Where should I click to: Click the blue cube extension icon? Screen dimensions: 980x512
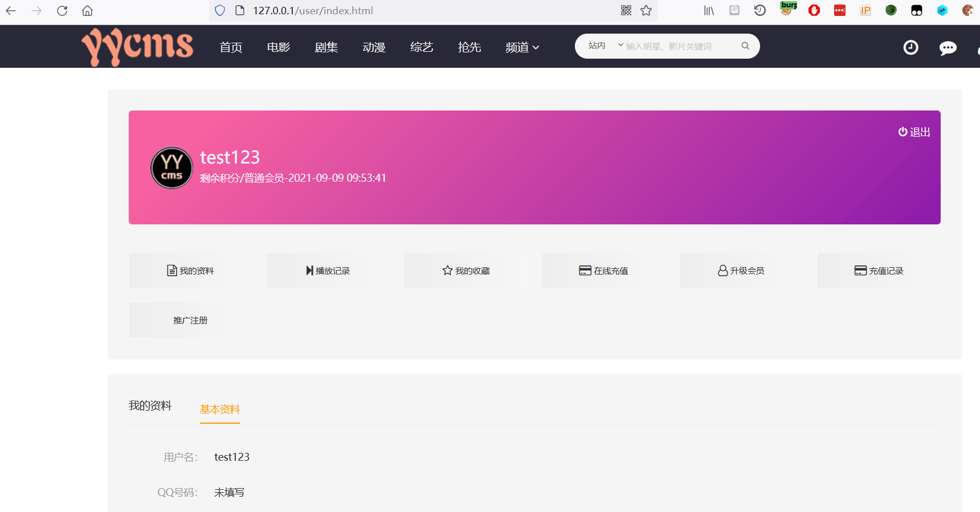(x=942, y=10)
